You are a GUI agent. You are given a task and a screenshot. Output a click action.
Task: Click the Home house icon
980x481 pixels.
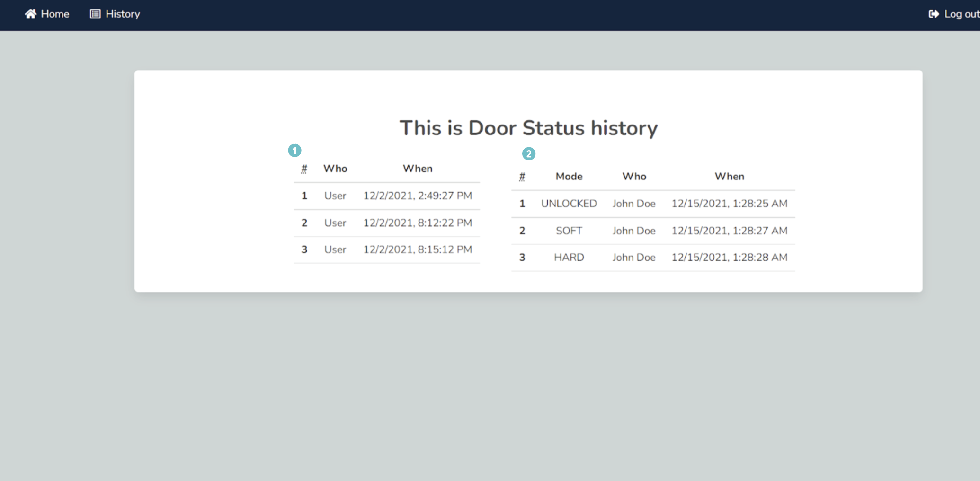pyautogui.click(x=30, y=14)
